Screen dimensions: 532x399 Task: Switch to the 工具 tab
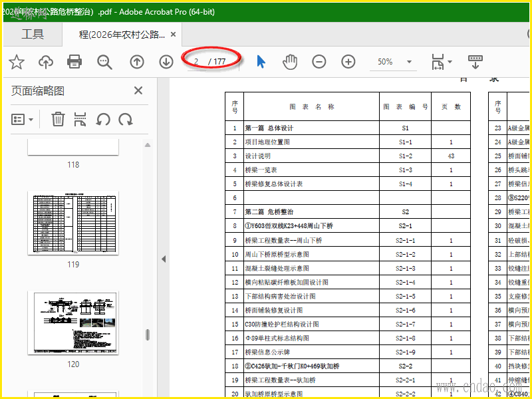click(33, 35)
